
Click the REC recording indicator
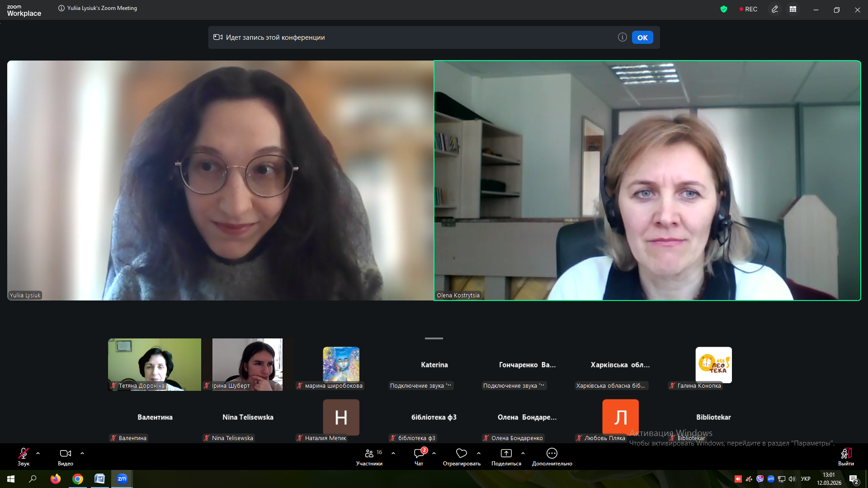coord(748,9)
